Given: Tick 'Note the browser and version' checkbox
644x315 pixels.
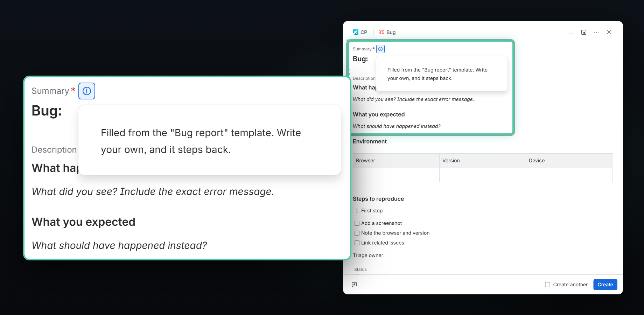Looking at the screenshot, I should [357, 233].
